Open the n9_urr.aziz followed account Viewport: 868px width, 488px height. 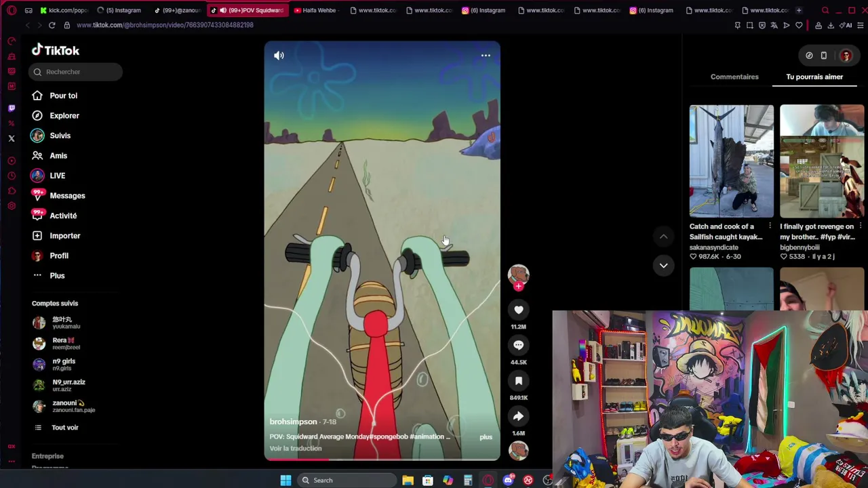point(58,385)
